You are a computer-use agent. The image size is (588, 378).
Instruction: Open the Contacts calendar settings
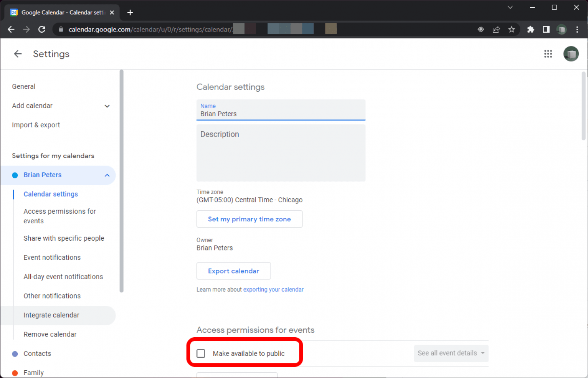[x=37, y=354]
